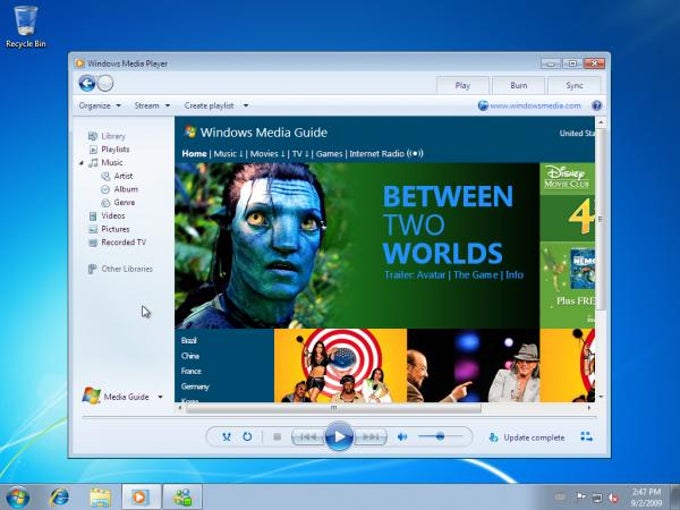This screenshot has height=510, width=680.
Task: Switch to the Play tab
Action: pyautogui.click(x=462, y=85)
